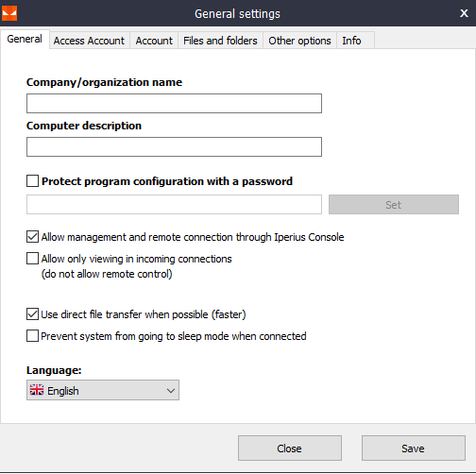Select the General tab

click(x=25, y=39)
